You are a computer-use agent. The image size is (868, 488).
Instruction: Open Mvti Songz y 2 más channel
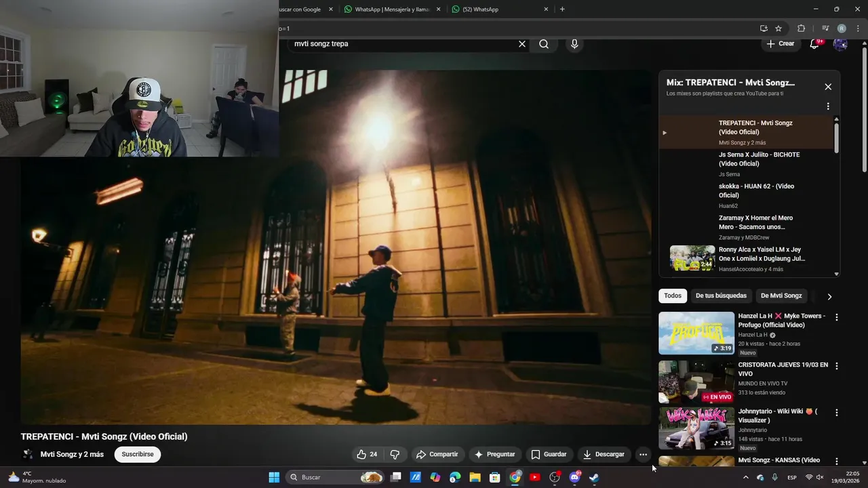tap(72, 454)
